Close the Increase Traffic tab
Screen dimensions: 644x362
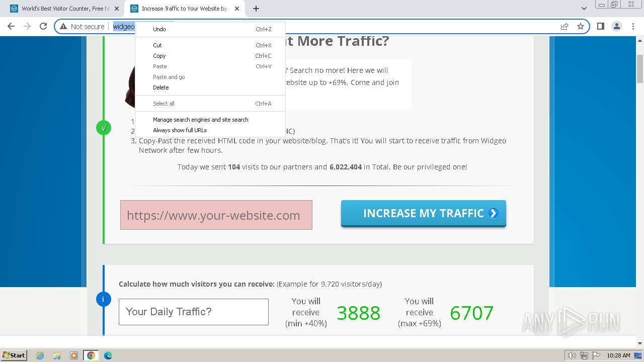pyautogui.click(x=237, y=9)
